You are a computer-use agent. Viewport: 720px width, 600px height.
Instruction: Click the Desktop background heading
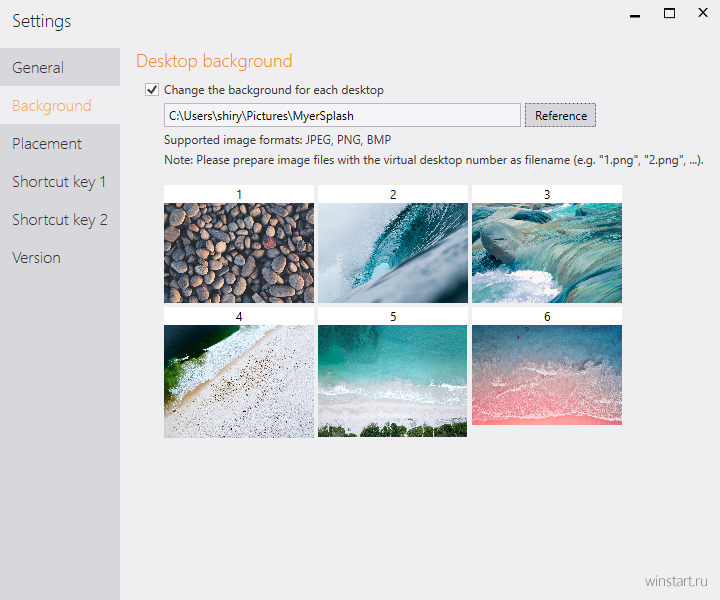pyautogui.click(x=214, y=61)
